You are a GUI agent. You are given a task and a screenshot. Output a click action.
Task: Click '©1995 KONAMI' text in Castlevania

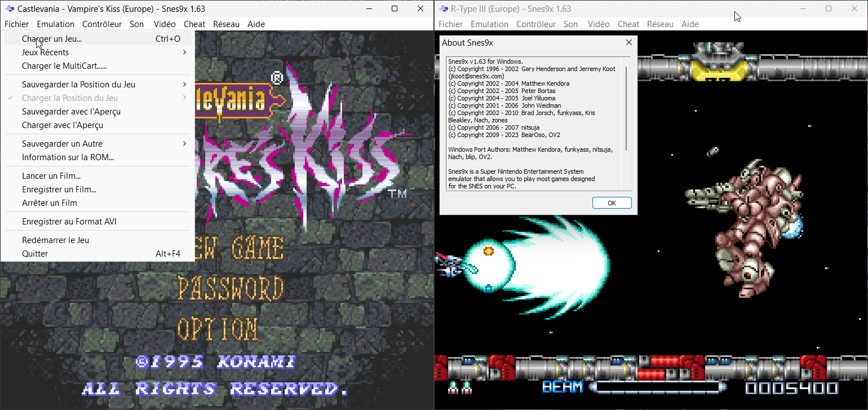[x=215, y=362]
